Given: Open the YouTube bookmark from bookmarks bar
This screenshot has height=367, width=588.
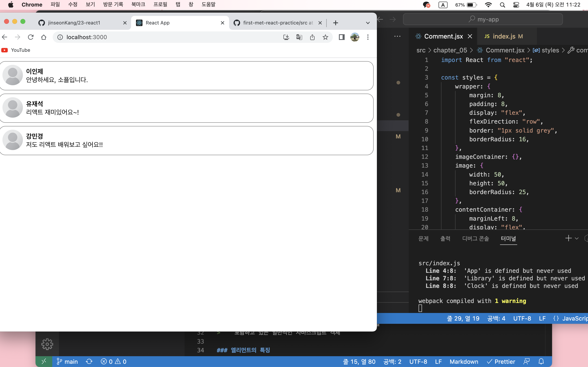Looking at the screenshot, I should pos(16,50).
